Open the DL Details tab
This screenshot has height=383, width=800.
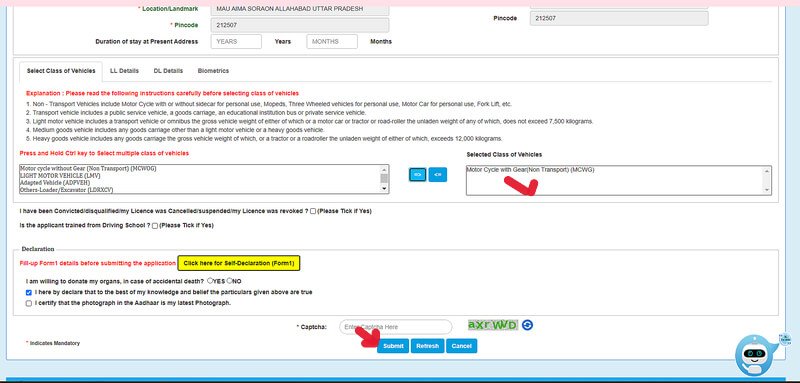(168, 71)
